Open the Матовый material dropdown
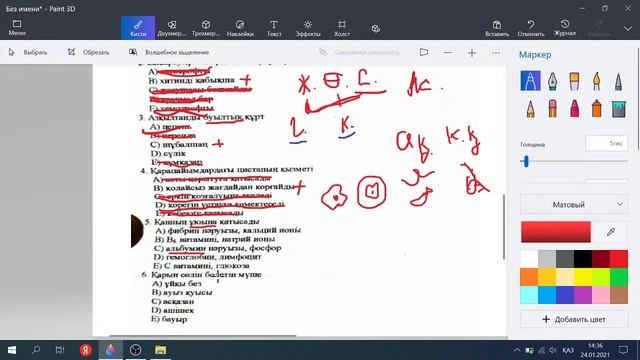The height and width of the screenshot is (360, 640). point(574,204)
